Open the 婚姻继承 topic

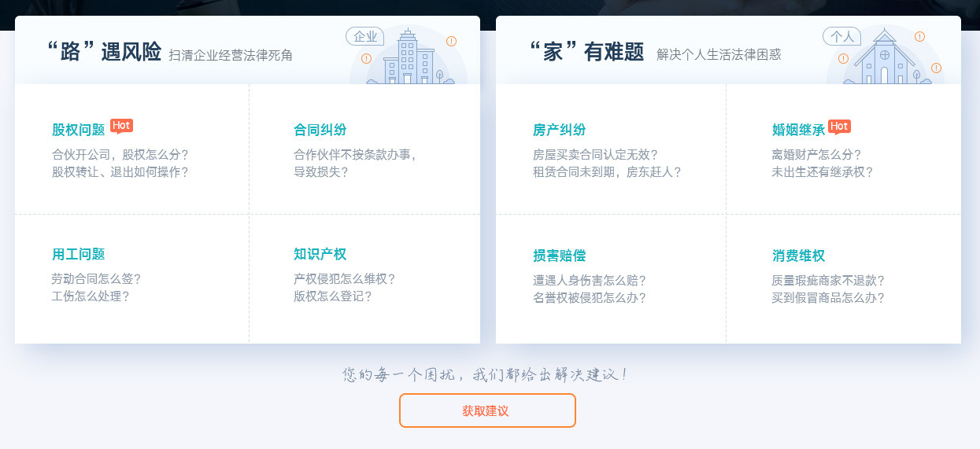pos(798,130)
